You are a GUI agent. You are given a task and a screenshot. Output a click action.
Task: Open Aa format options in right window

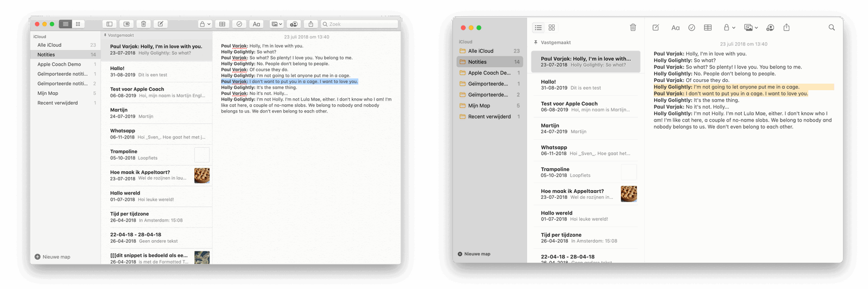point(675,28)
